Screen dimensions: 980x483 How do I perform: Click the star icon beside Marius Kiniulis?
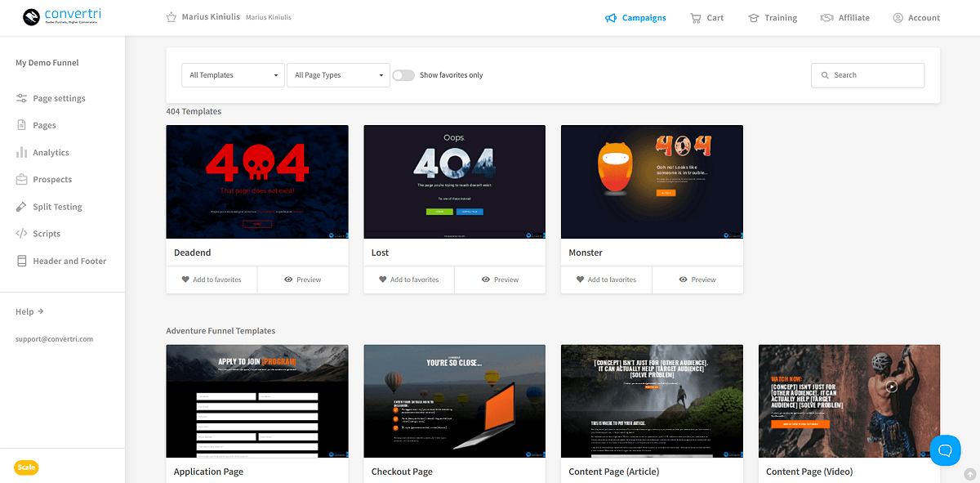point(171,17)
